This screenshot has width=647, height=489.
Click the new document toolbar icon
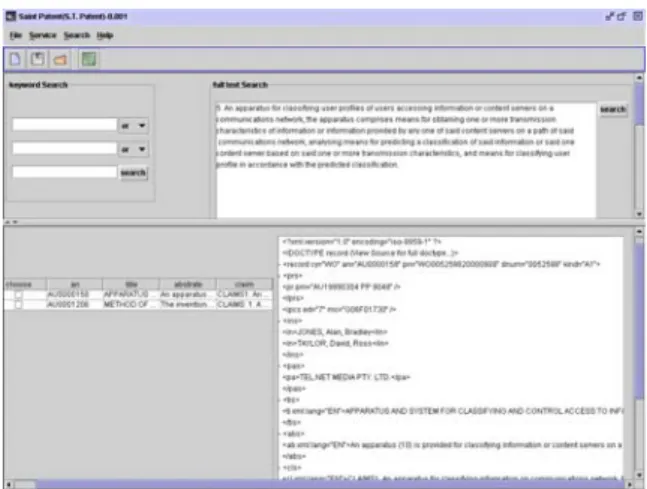point(15,59)
